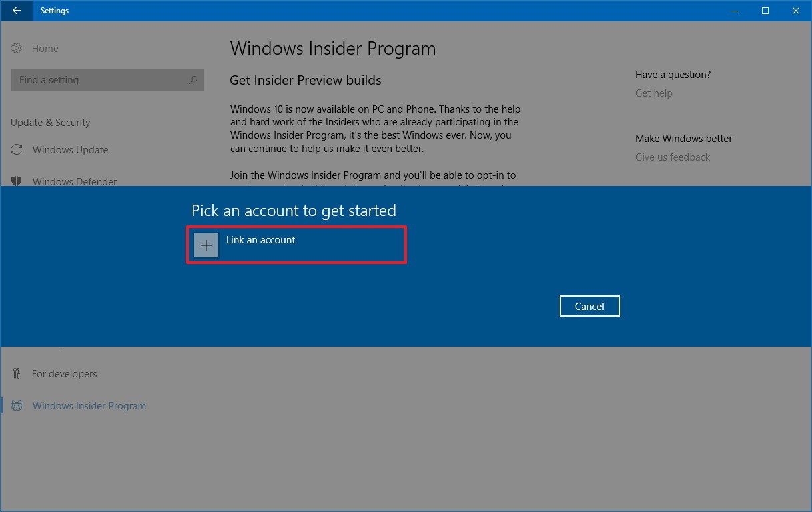
Task: Open the For developers section label
Action: click(x=65, y=374)
